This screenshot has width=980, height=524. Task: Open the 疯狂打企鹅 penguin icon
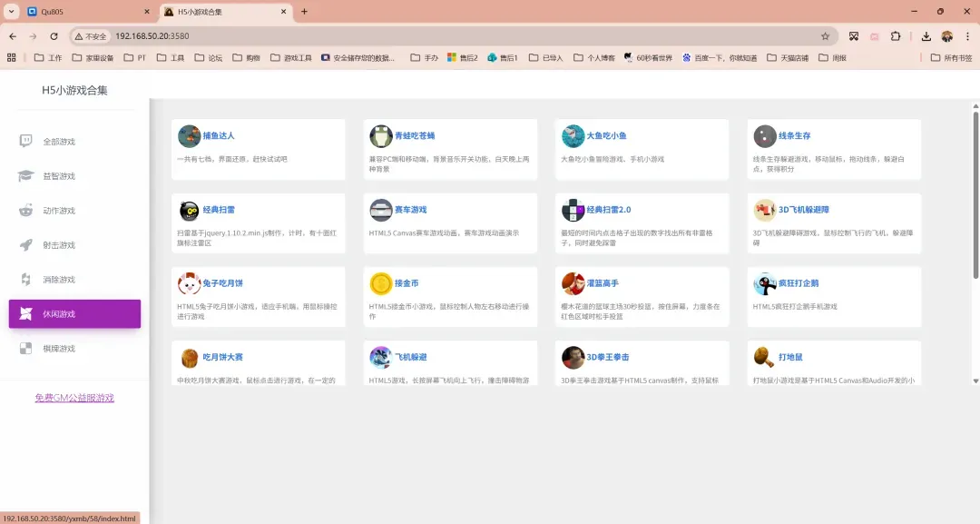click(x=765, y=284)
